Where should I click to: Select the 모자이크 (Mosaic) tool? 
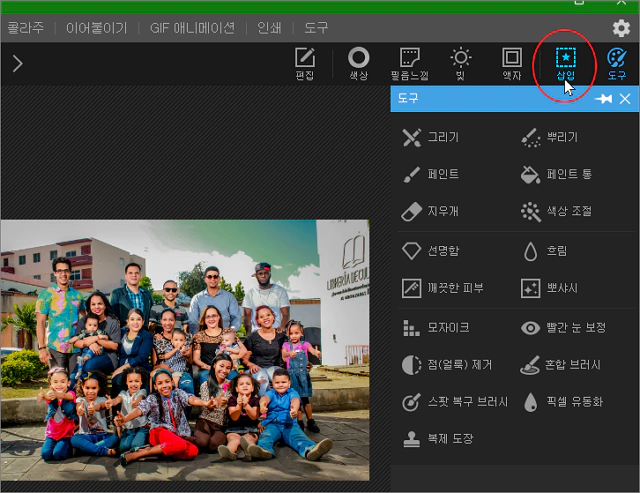pos(436,328)
